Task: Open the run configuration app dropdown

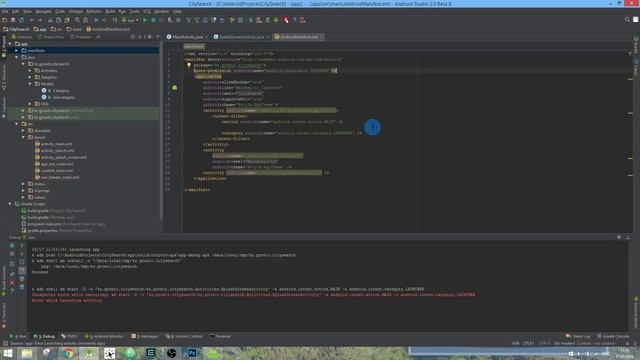Action: coord(130,20)
